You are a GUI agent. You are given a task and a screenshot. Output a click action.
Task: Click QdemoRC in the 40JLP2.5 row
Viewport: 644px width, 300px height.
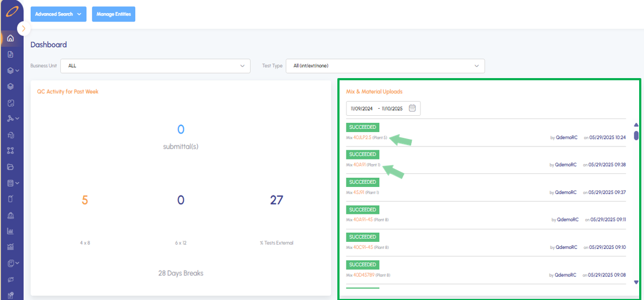[x=567, y=137]
